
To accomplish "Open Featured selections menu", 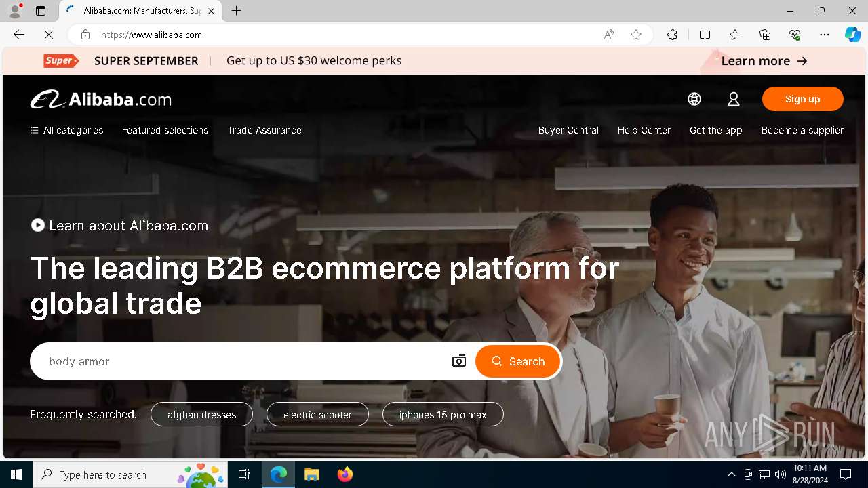I will [165, 130].
